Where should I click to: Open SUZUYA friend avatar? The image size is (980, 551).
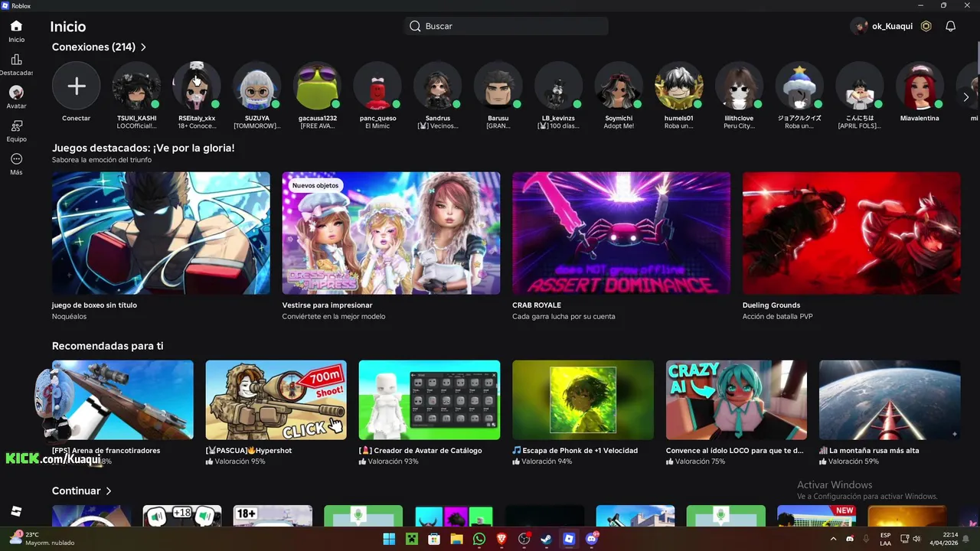[257, 86]
